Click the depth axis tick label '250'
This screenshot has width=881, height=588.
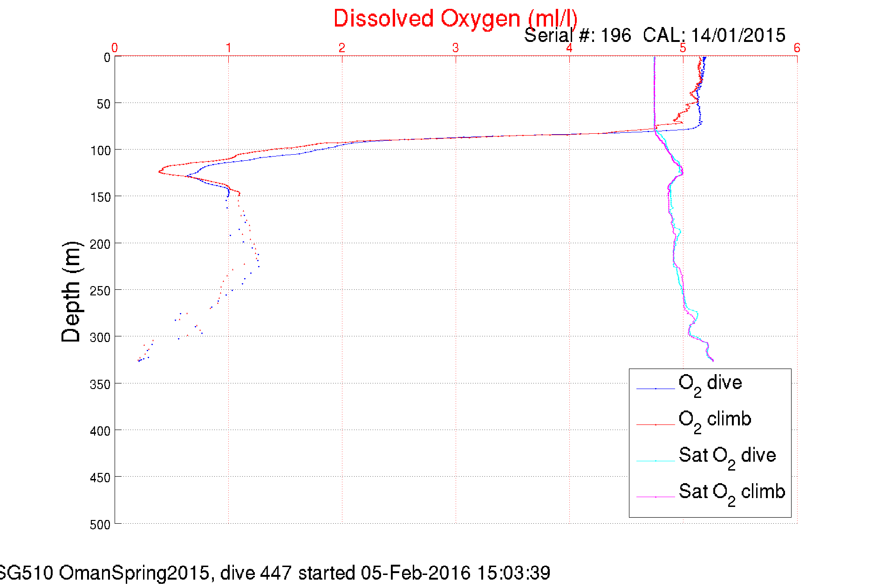tap(100, 291)
